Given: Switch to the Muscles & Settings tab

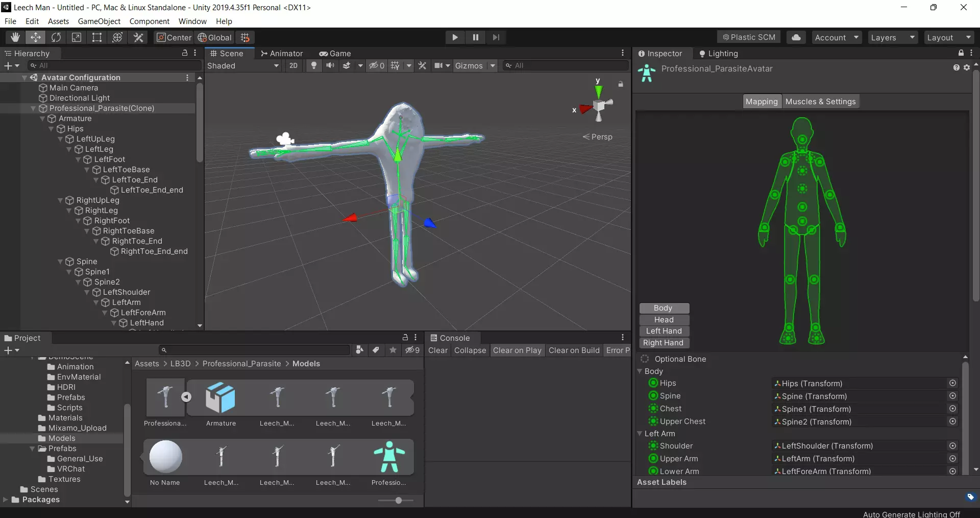Looking at the screenshot, I should pos(821,101).
